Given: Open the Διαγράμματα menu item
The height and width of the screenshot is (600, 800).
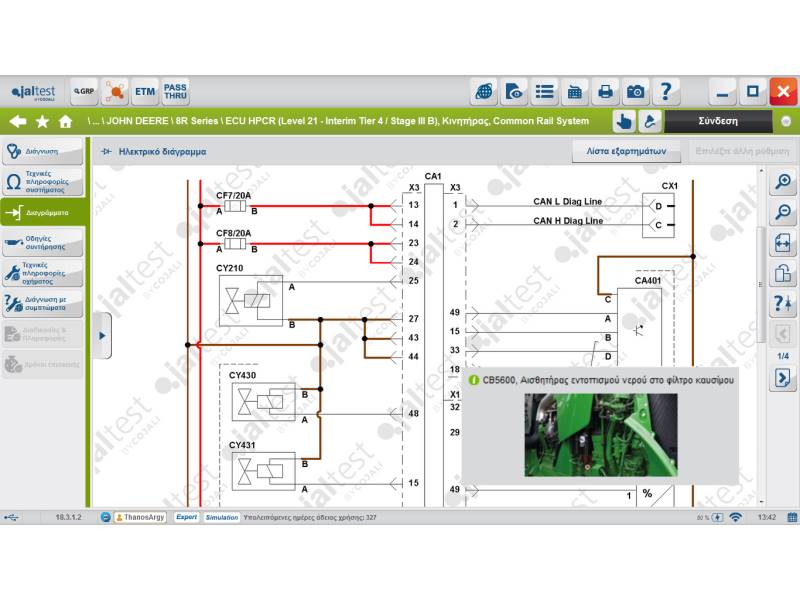Looking at the screenshot, I should click(x=42, y=212).
